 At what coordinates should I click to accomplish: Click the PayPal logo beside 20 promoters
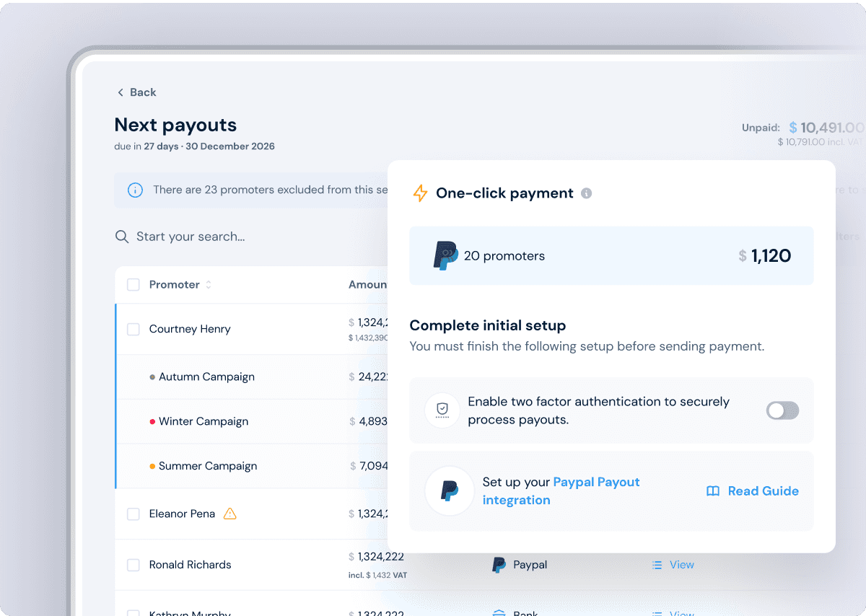click(x=445, y=256)
